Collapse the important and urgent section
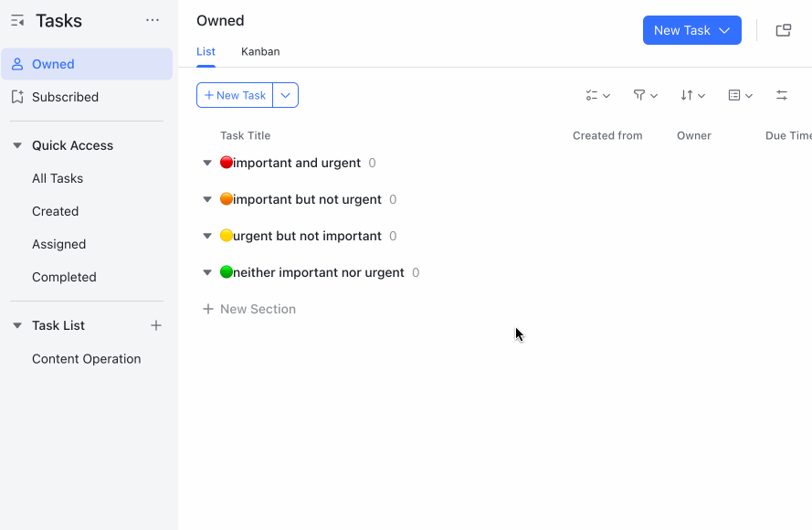The height and width of the screenshot is (530, 812). (x=206, y=163)
